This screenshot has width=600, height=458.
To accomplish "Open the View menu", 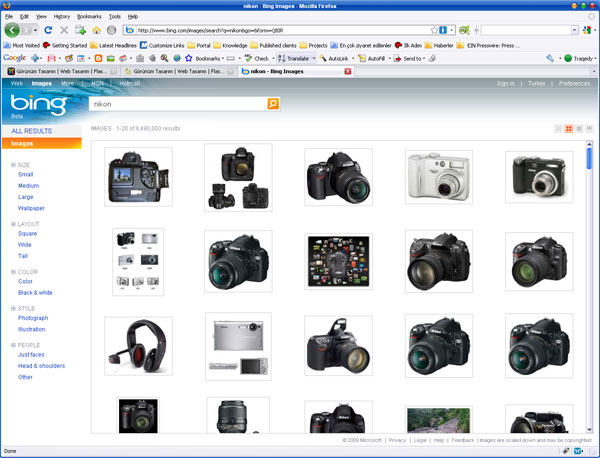I will 41,16.
